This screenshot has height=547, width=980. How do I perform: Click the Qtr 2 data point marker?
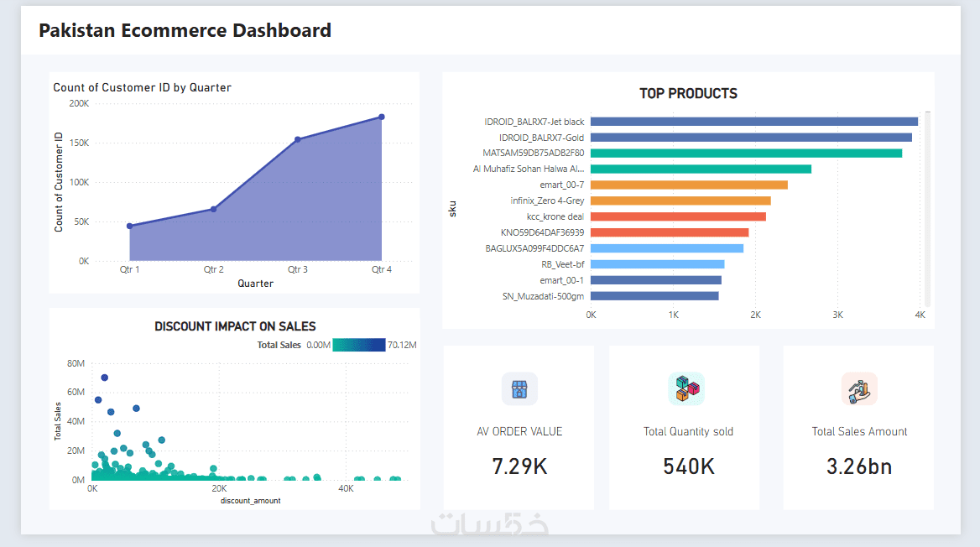pos(213,209)
